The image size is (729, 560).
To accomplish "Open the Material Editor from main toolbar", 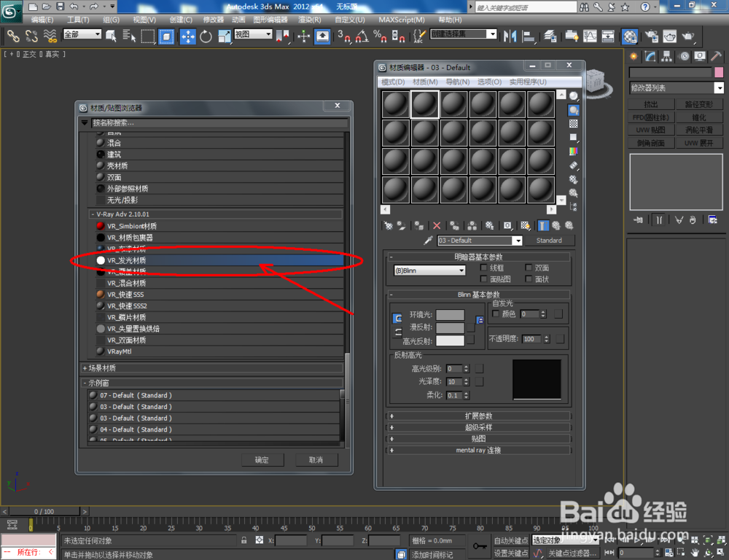I will tap(630, 36).
